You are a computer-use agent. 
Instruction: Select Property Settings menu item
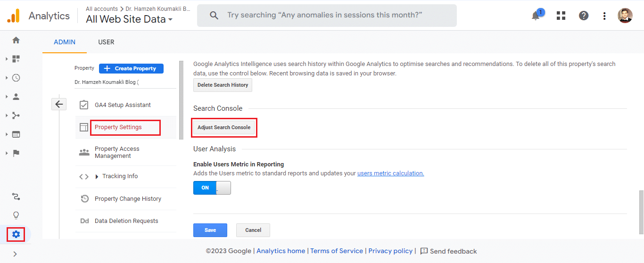(118, 127)
